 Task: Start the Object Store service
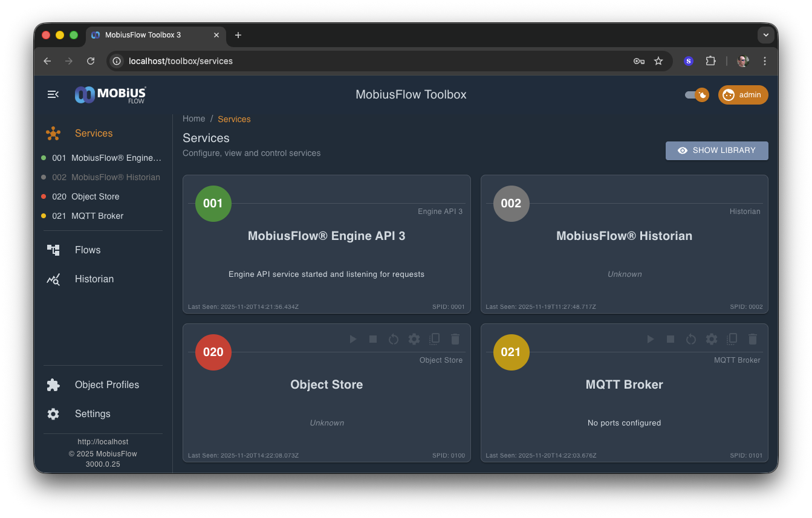353,339
